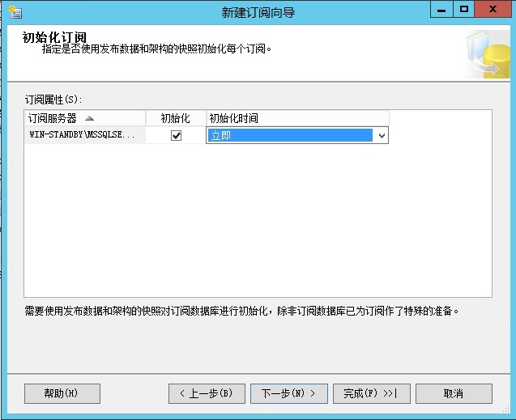Cancel the wizard with 取消
This screenshot has height=420, width=516.
click(x=454, y=393)
